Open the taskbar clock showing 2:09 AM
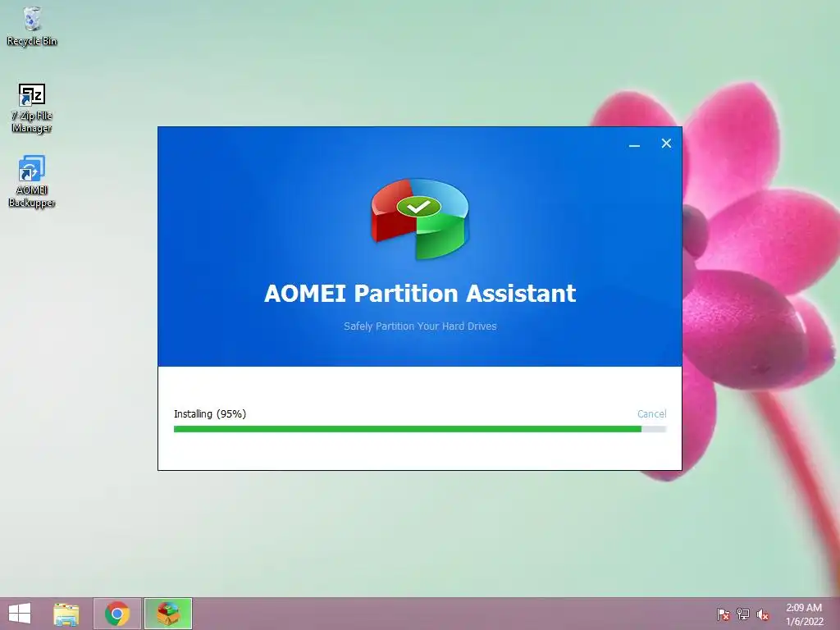Image resolution: width=840 pixels, height=630 pixels. coord(804,614)
